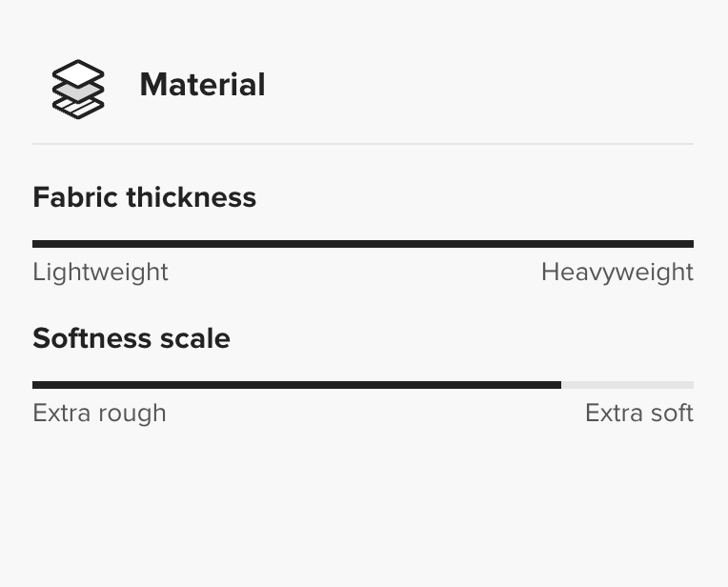Click the Softness scale label
The width and height of the screenshot is (728, 587).
click(131, 338)
